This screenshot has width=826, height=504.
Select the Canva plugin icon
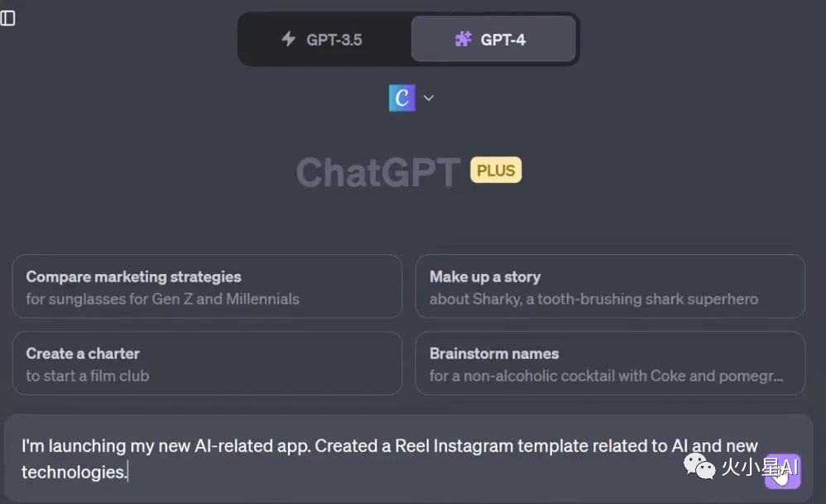[402, 98]
